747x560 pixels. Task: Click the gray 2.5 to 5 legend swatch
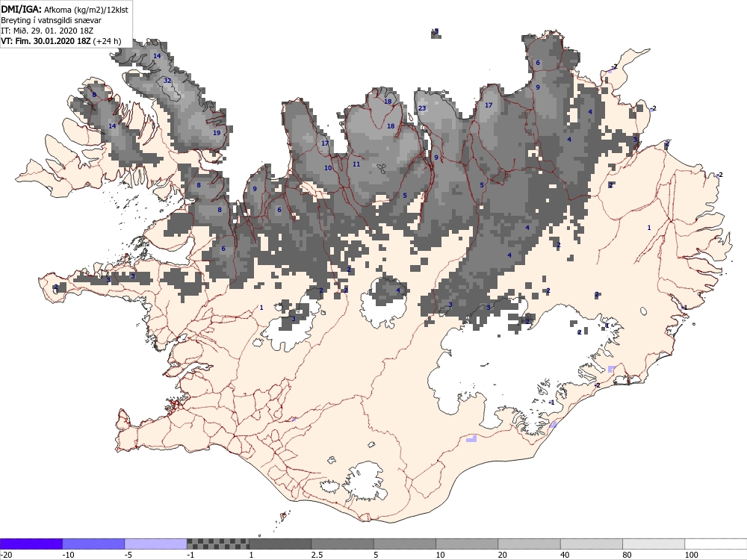[x=343, y=544]
